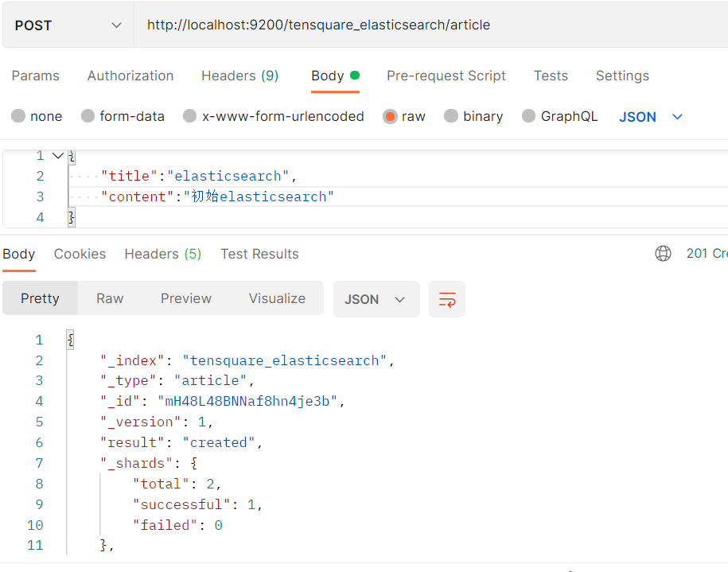Switch to the Authorization tab
The width and height of the screenshot is (728, 572).
pyautogui.click(x=130, y=76)
